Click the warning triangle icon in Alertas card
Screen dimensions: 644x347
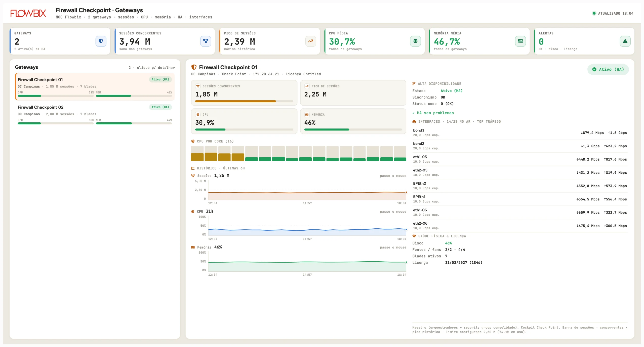coord(625,41)
